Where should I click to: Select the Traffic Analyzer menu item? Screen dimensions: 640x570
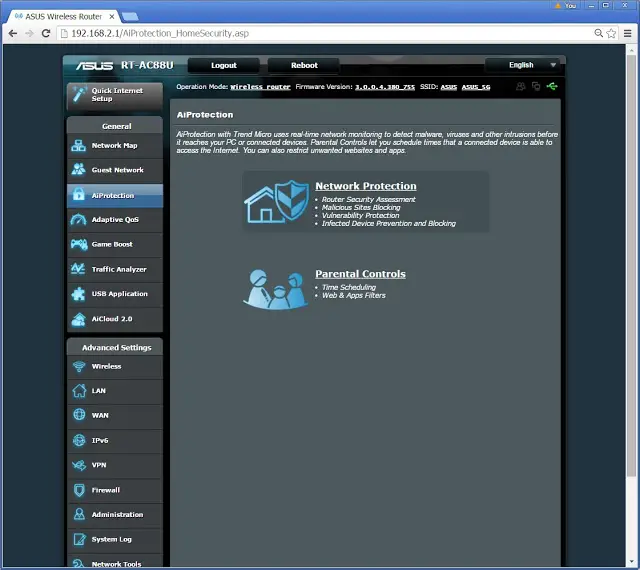[115, 269]
